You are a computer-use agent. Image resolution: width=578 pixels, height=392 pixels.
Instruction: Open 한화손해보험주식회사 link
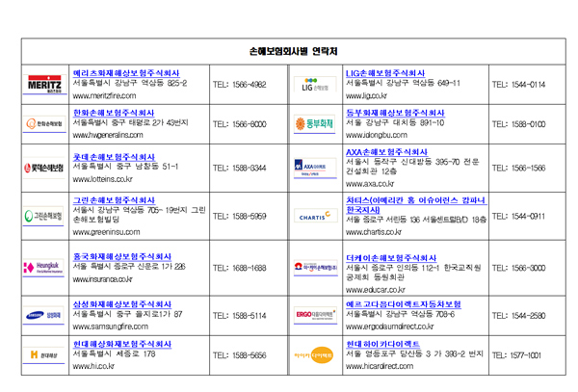[x=114, y=113]
